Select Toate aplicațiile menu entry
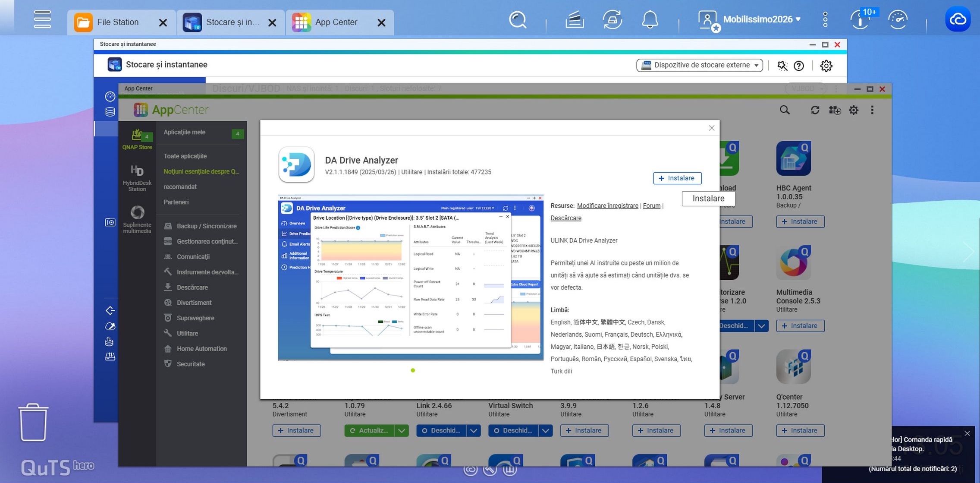Image resolution: width=980 pixels, height=483 pixels. [x=185, y=156]
